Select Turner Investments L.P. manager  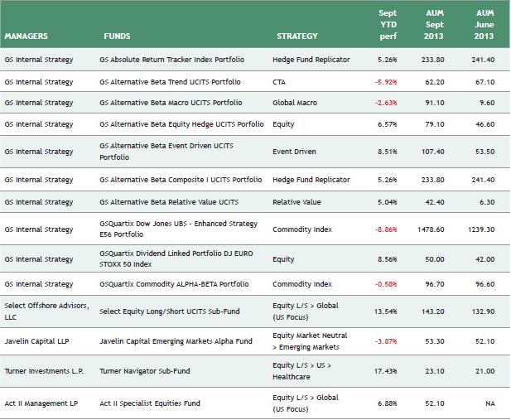pos(41,372)
